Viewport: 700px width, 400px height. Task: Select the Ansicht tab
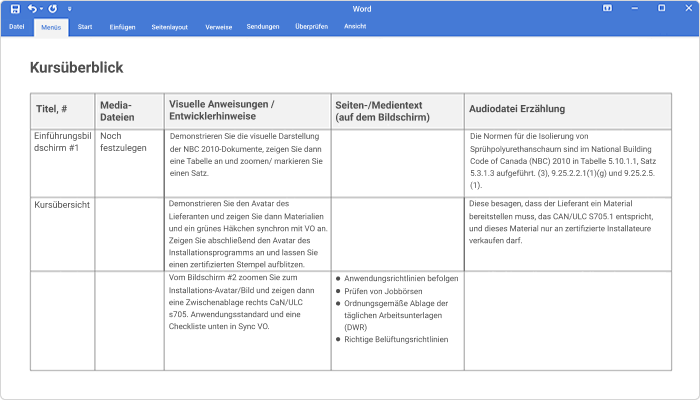coord(355,27)
